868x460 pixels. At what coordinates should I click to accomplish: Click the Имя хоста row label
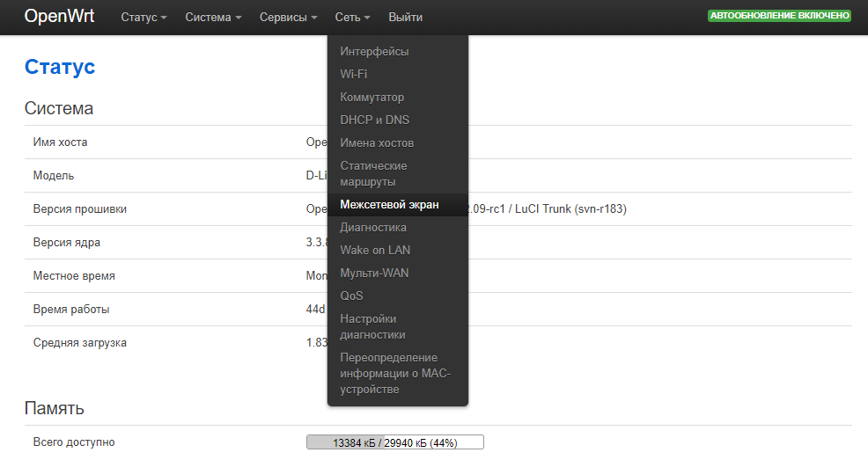point(60,142)
